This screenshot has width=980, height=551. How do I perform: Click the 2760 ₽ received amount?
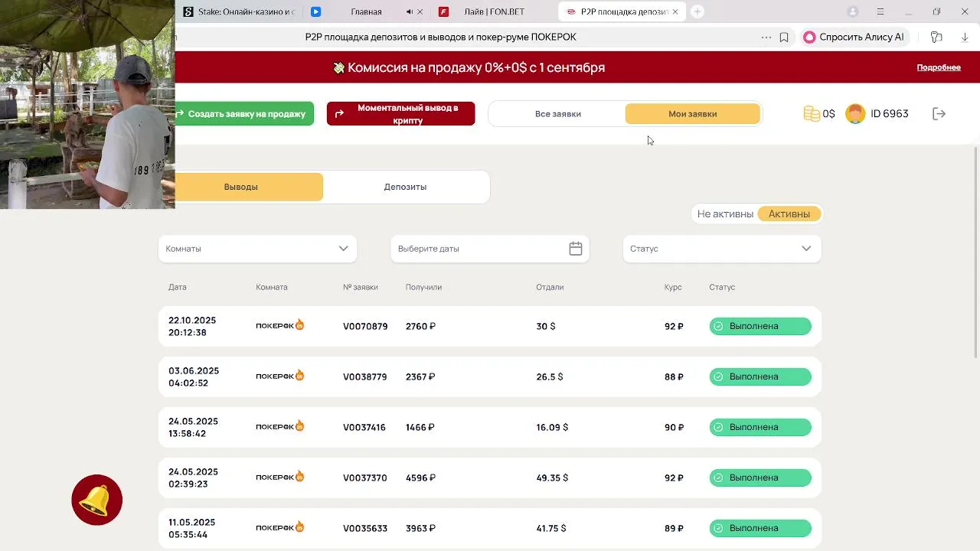[420, 326]
